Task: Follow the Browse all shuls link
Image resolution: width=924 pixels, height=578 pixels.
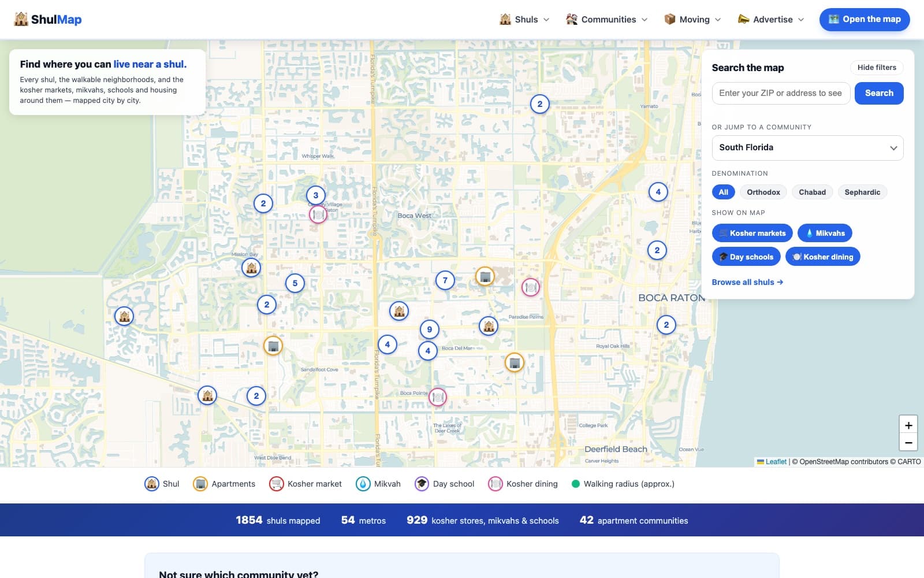Action: click(x=747, y=282)
